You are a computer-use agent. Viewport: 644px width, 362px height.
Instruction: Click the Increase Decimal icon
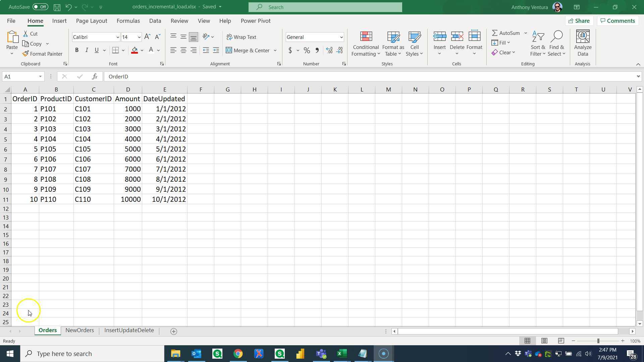point(329,50)
